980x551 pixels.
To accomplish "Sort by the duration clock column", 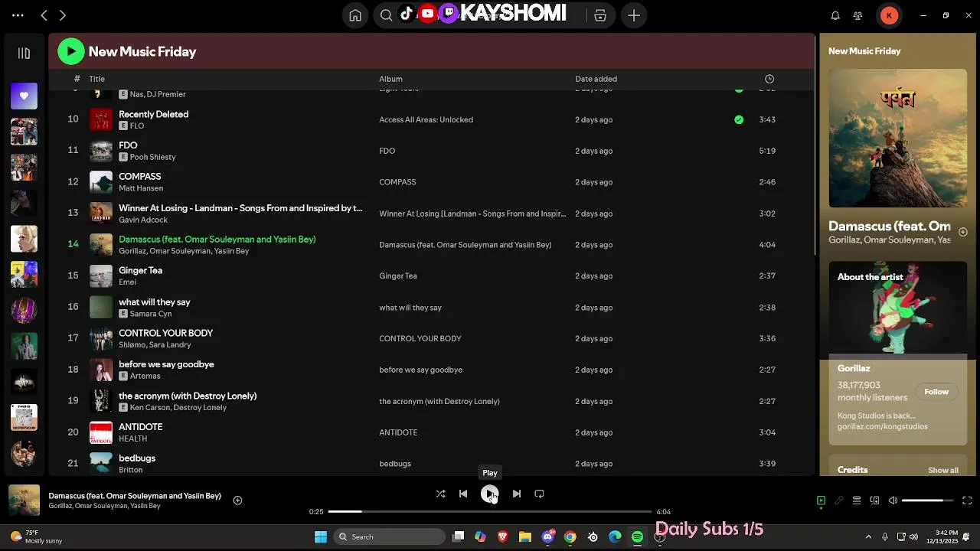I will (769, 79).
